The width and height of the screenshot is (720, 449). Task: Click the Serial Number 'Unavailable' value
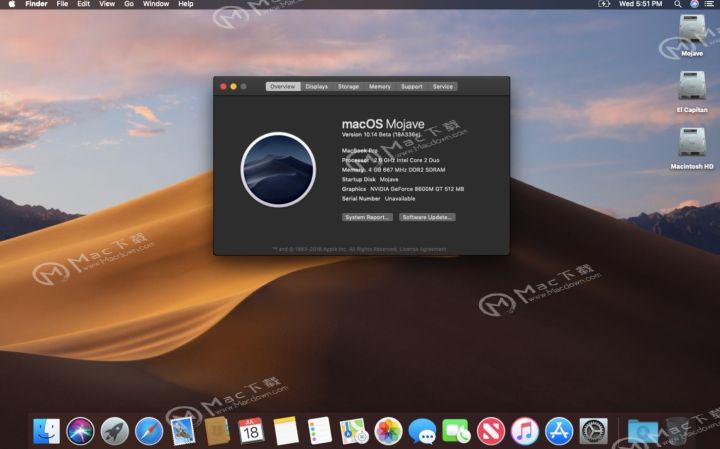400,199
